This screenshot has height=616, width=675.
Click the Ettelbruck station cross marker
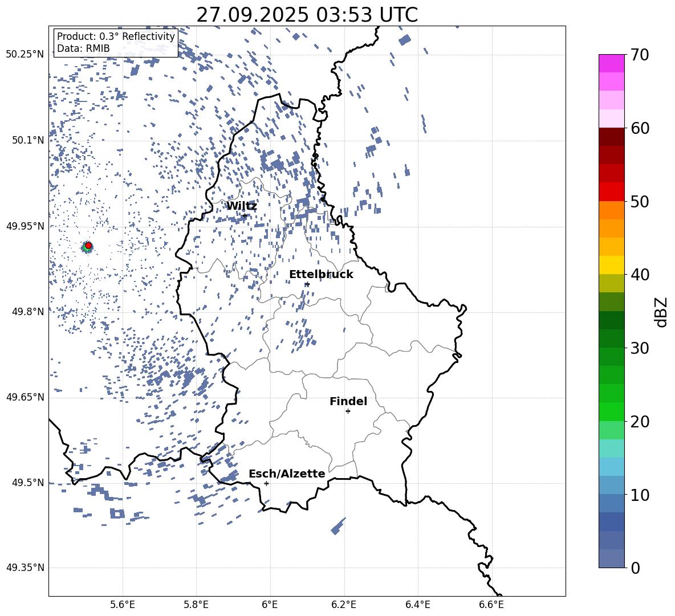307,284
